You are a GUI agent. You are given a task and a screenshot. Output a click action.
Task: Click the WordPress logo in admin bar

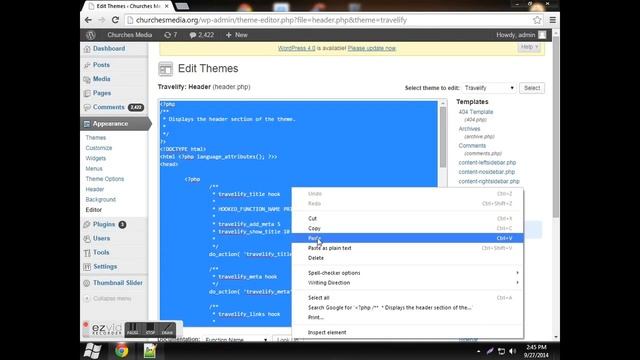[91, 35]
